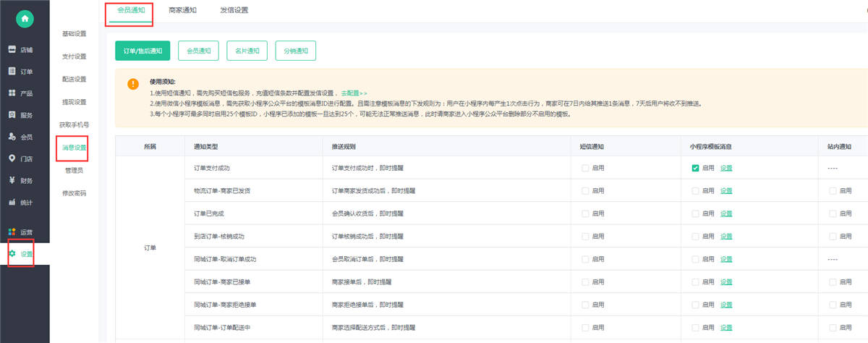Enable 短信通知 for 到店订单-核销成功

pyautogui.click(x=585, y=236)
